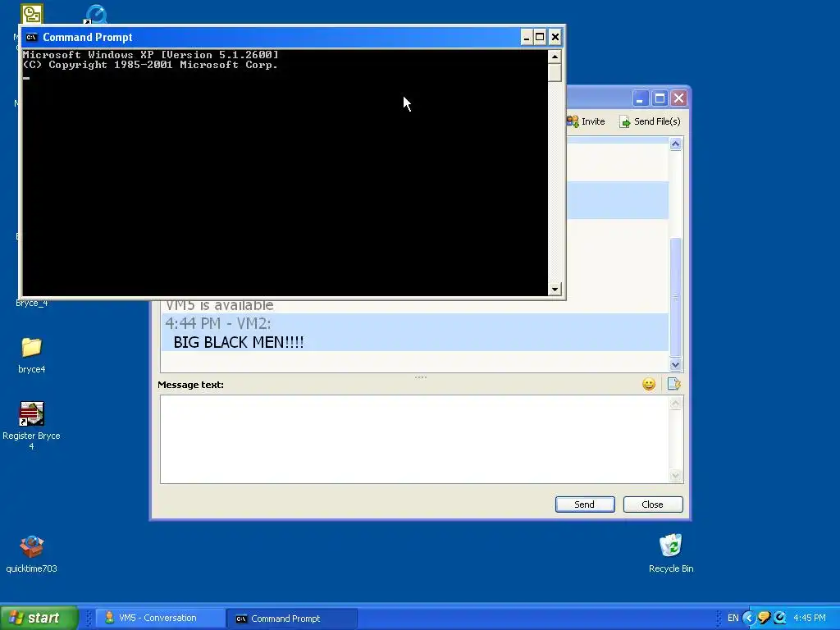Viewport: 840px width, 630px height.
Task: Click conversation history scroll down arrow
Action: point(676,365)
